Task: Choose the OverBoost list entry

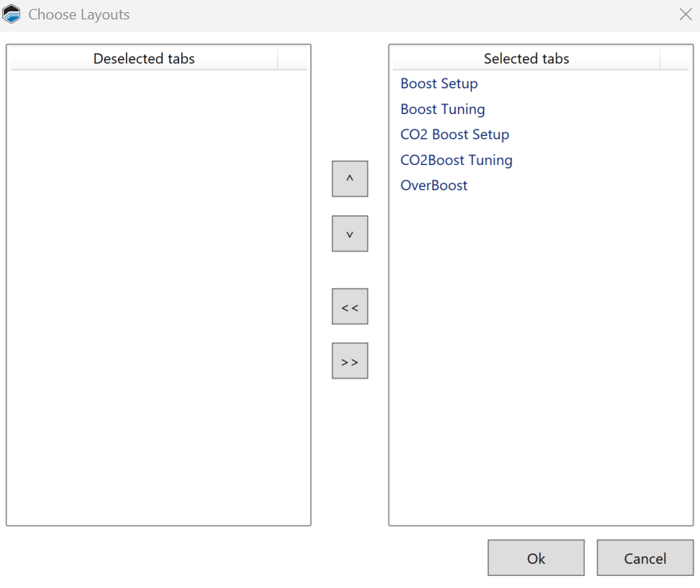Action: point(434,186)
